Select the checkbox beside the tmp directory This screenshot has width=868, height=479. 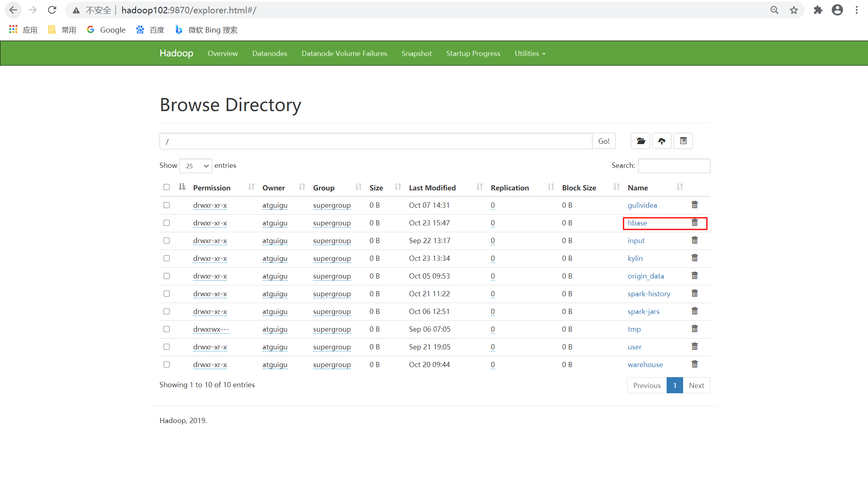click(x=166, y=329)
